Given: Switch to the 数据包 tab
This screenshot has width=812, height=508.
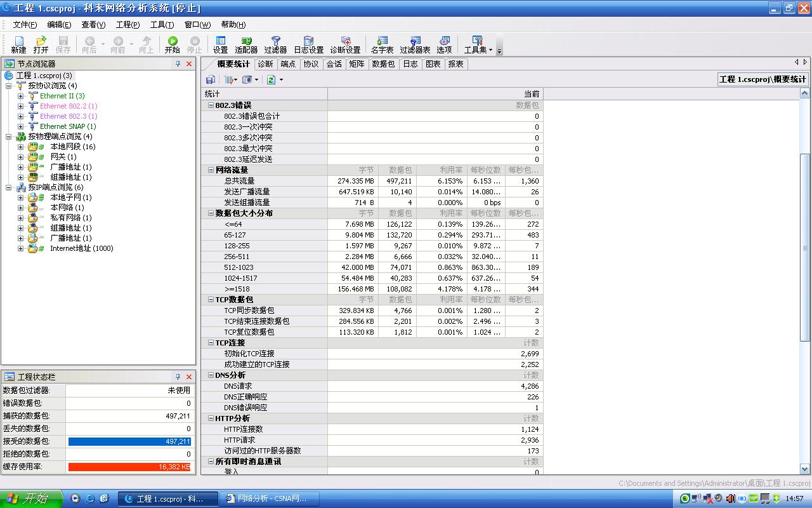Looking at the screenshot, I should 383,64.
